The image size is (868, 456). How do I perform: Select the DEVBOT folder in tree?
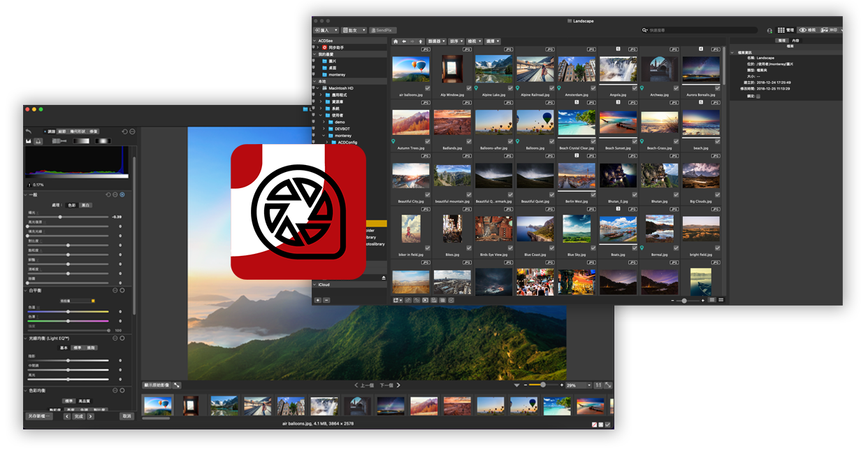point(342,129)
